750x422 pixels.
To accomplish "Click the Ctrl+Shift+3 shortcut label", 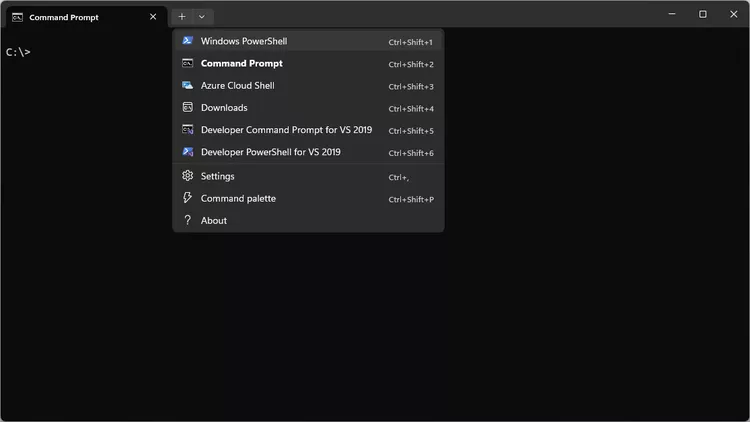I will 411,87.
